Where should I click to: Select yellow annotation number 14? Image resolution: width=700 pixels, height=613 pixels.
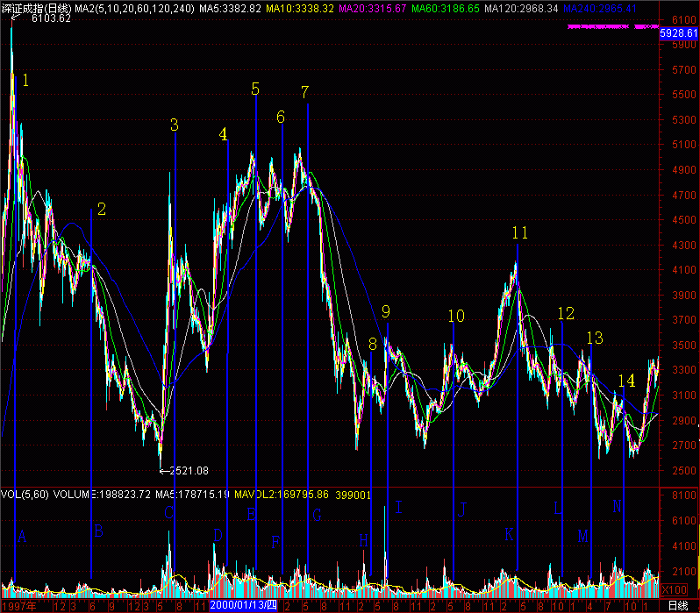[x=625, y=380]
